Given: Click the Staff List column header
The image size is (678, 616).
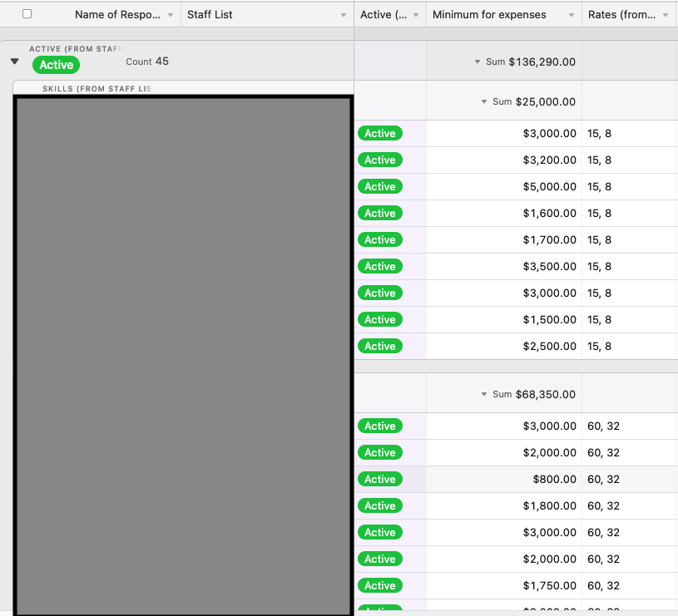Looking at the screenshot, I should coord(267,15).
